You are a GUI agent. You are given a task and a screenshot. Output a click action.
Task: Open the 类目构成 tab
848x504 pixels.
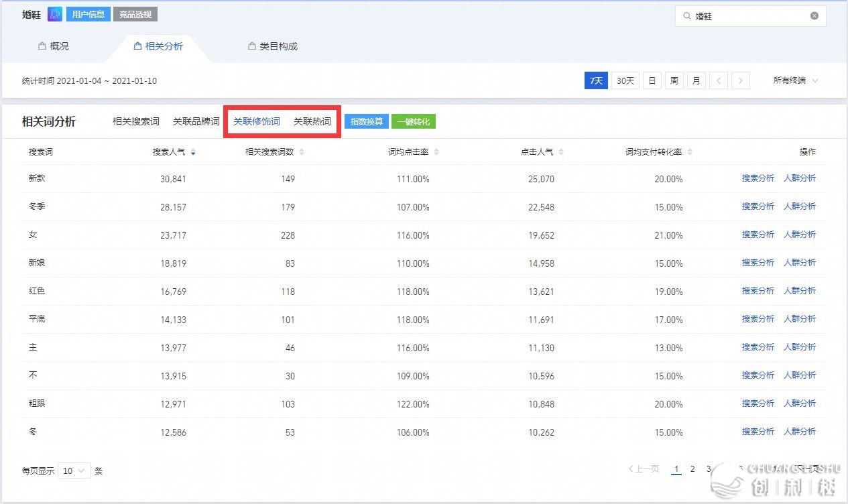click(x=273, y=46)
